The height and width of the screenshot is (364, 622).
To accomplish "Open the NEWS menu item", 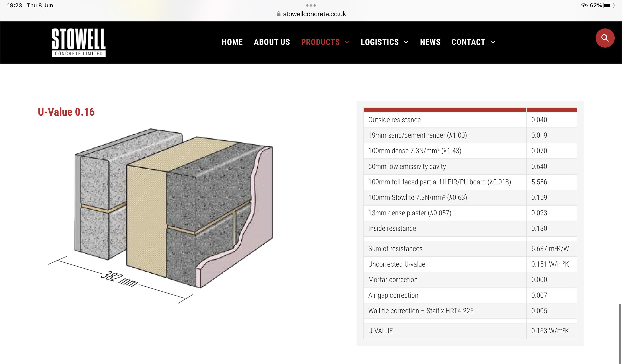I will point(430,42).
